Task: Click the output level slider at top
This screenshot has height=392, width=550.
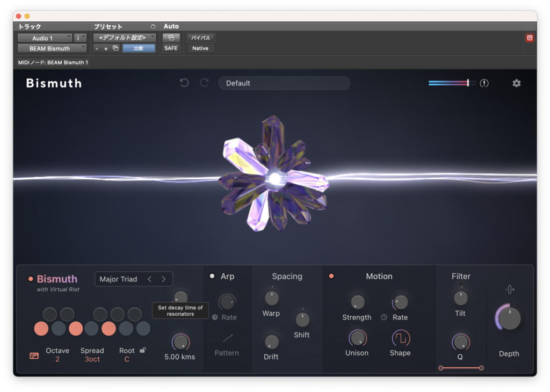Action: click(452, 83)
